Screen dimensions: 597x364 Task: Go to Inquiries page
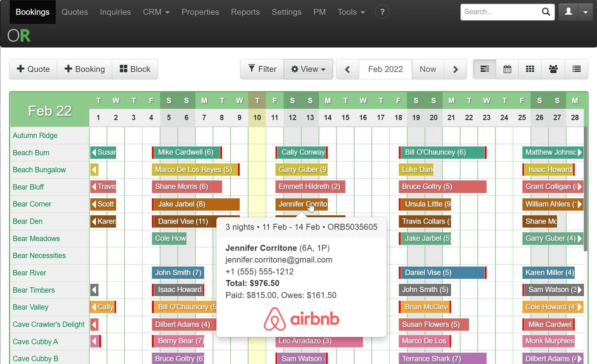[x=115, y=12]
